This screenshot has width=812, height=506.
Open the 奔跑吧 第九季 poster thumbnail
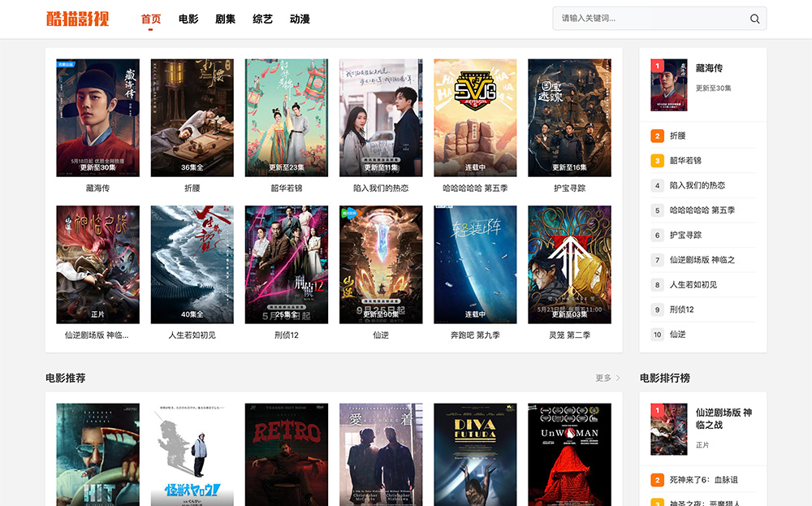click(475, 265)
